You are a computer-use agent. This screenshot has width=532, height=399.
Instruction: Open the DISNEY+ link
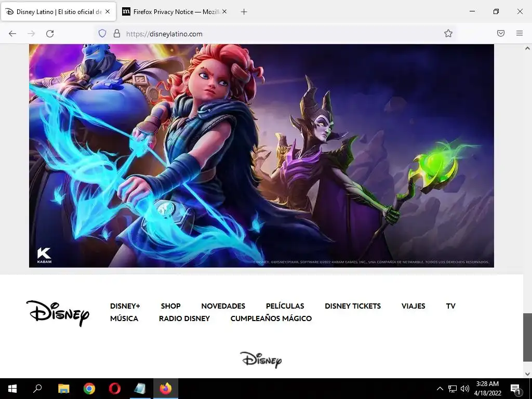click(x=125, y=306)
